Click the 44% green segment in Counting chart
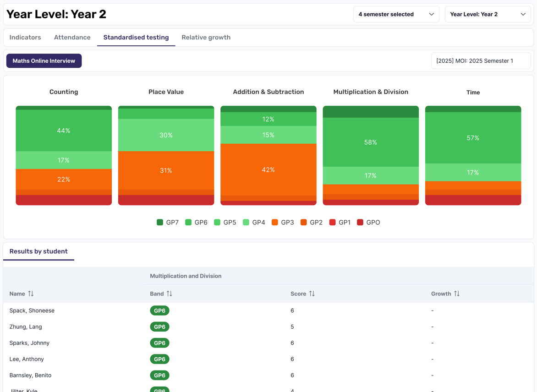 64,131
